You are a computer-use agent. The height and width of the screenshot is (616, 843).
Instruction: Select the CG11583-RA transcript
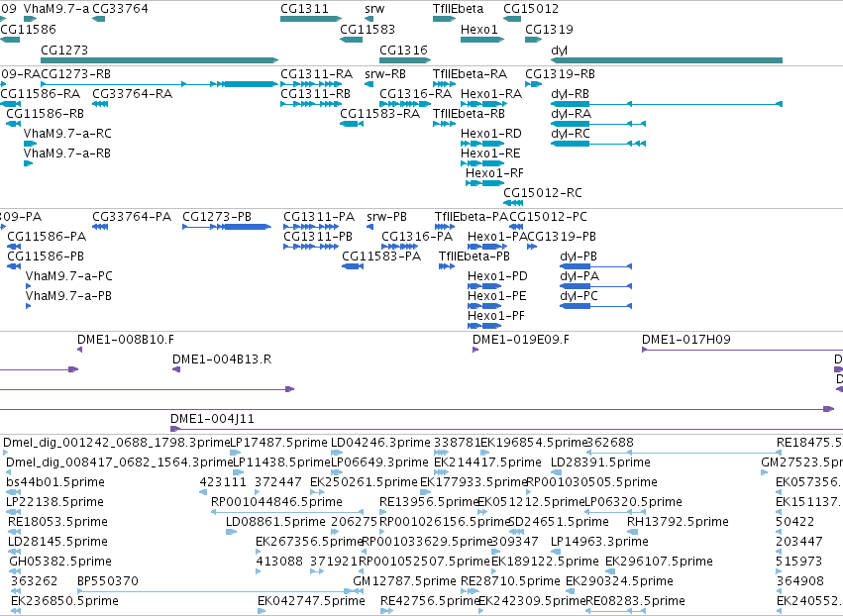pyautogui.click(x=352, y=124)
